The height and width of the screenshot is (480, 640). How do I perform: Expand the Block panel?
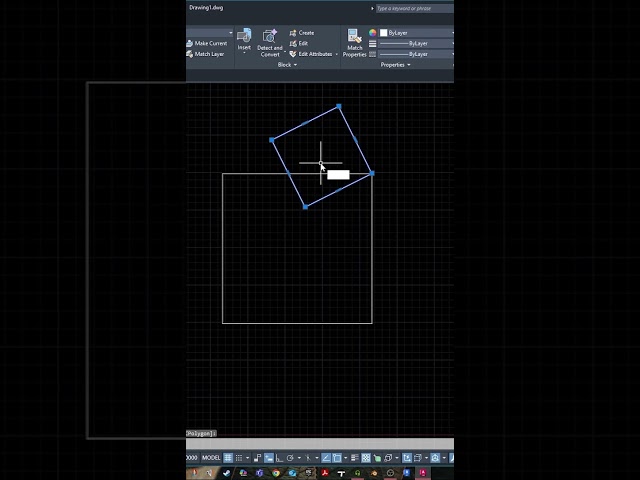tap(287, 64)
